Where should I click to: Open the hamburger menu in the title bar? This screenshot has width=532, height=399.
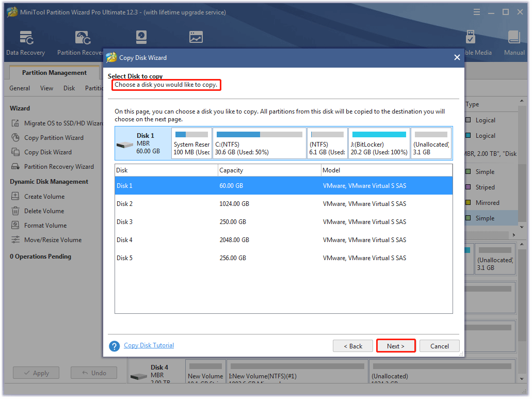[x=477, y=12]
